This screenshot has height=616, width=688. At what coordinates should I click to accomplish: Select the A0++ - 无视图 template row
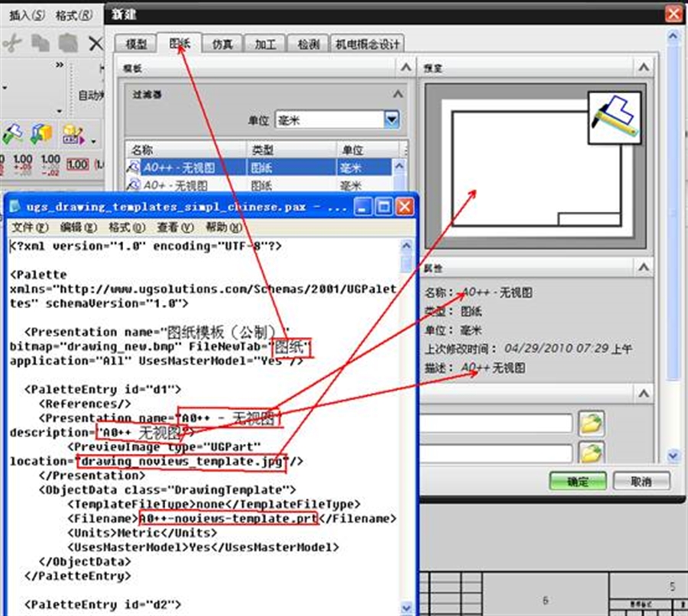(x=259, y=167)
